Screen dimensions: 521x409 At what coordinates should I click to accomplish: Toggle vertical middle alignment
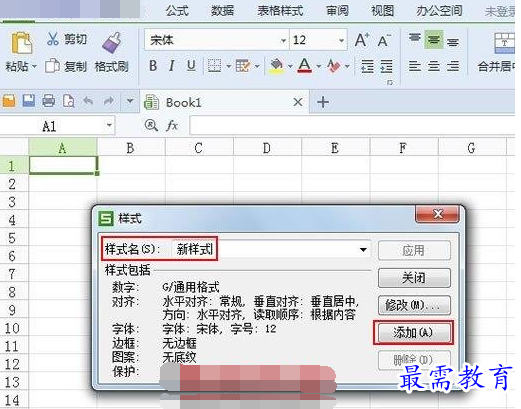(x=434, y=40)
